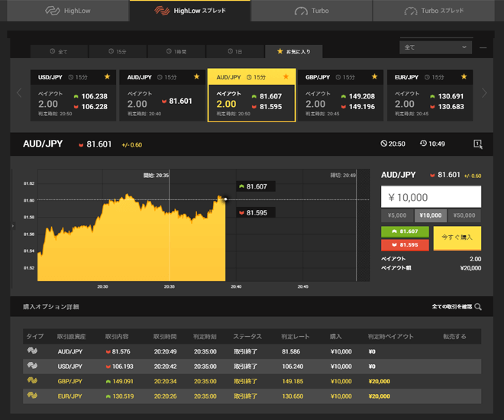Select the GBP/JPY 15分 option card
The height and width of the screenshot is (420, 504).
[341, 95]
